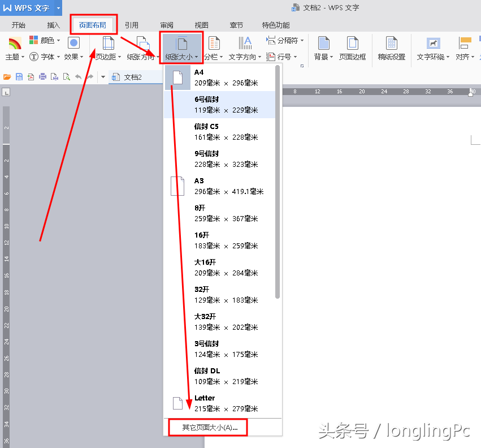Click the save disk quick-access icon
Screen dimensions: 481x448
19,77
